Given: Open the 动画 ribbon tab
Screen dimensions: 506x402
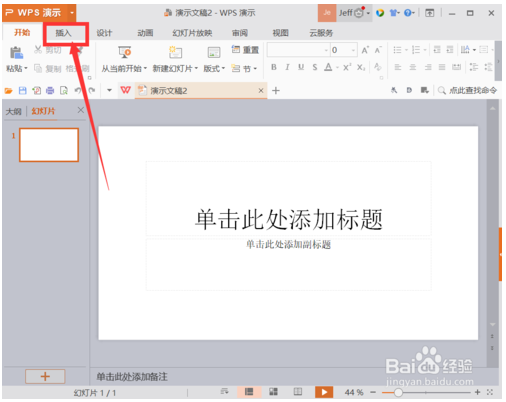Looking at the screenshot, I should click(145, 33).
